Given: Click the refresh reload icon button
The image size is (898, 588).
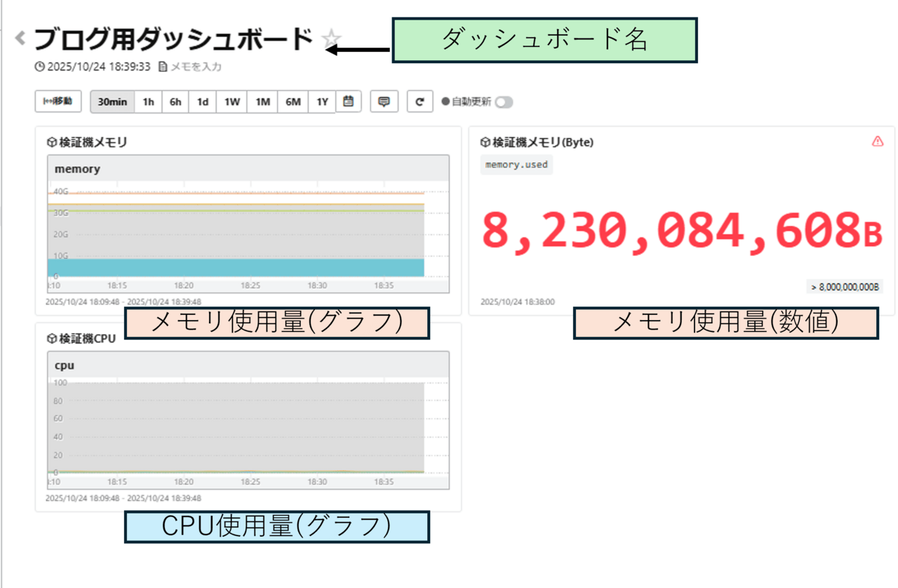Looking at the screenshot, I should tap(420, 102).
